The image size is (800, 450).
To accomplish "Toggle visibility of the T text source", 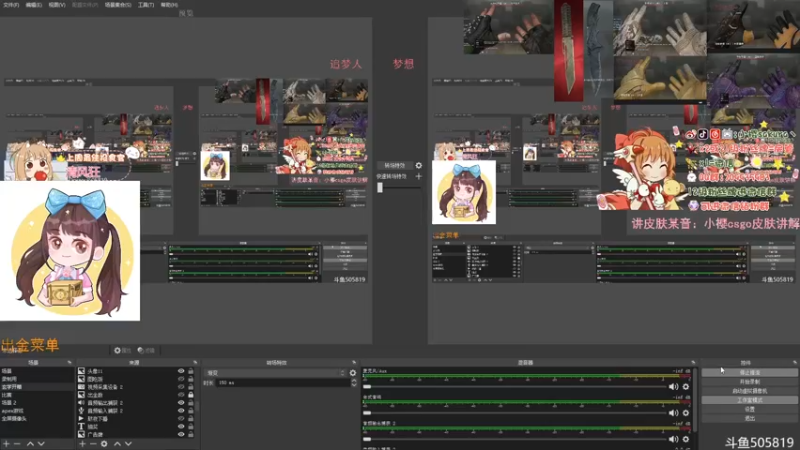I will point(181,426).
